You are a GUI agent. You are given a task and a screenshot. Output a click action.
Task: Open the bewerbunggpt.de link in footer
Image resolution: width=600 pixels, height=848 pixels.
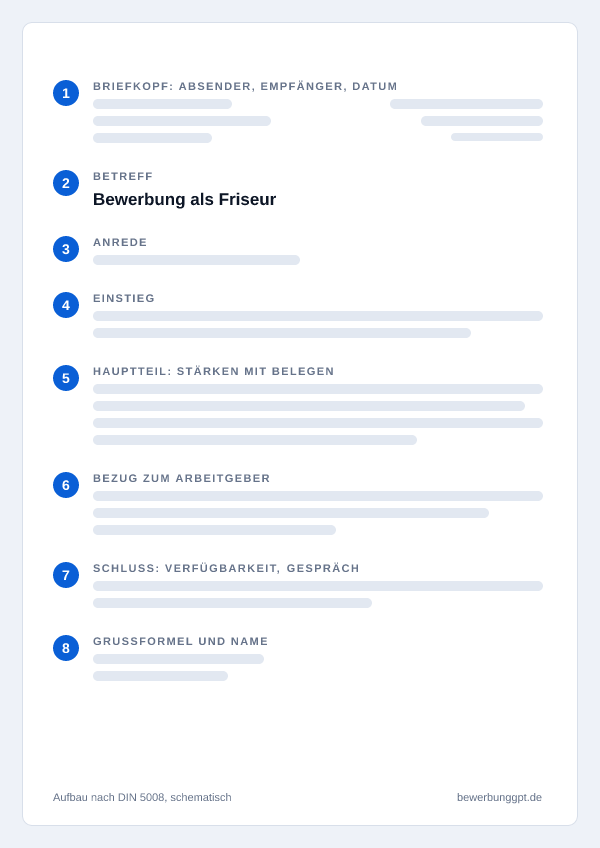tap(499, 797)
